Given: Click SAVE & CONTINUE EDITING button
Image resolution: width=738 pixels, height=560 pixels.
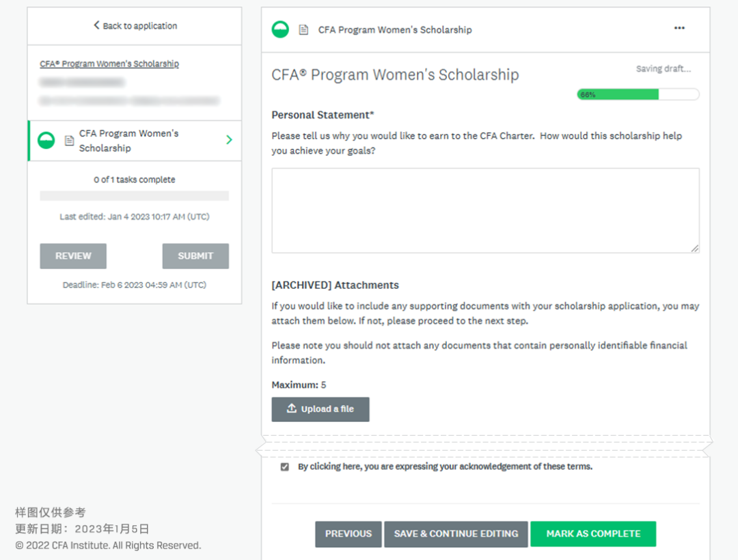Looking at the screenshot, I should (456, 533).
